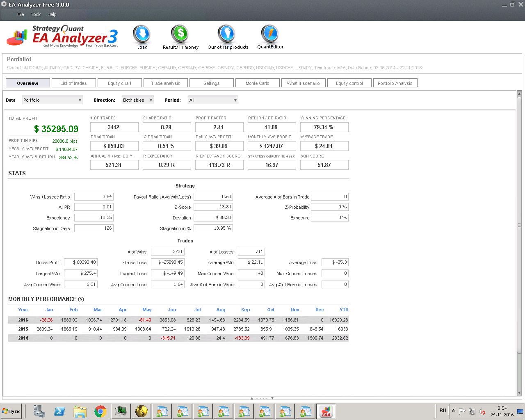The width and height of the screenshot is (525, 420).
Task: Click the vertical scrollbar up arrow
Action: pos(519,94)
